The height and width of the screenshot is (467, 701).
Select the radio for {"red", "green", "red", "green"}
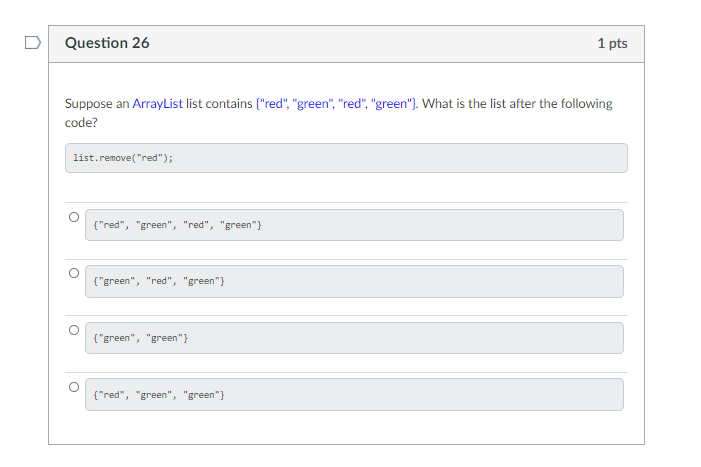tap(74, 217)
